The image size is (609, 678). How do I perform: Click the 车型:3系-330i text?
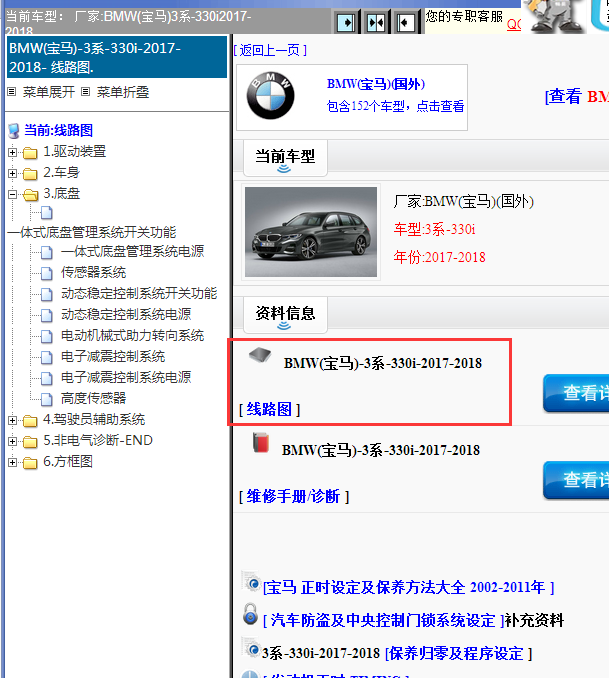pos(434,229)
